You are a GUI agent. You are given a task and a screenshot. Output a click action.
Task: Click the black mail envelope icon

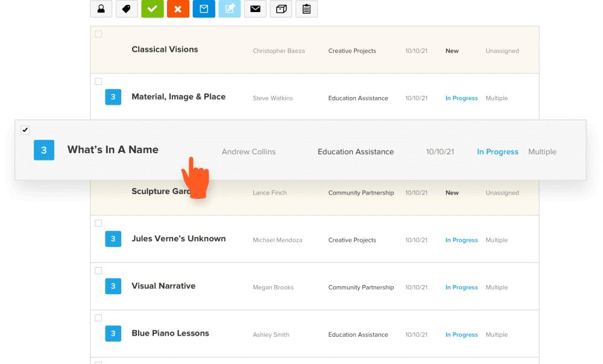pos(255,9)
